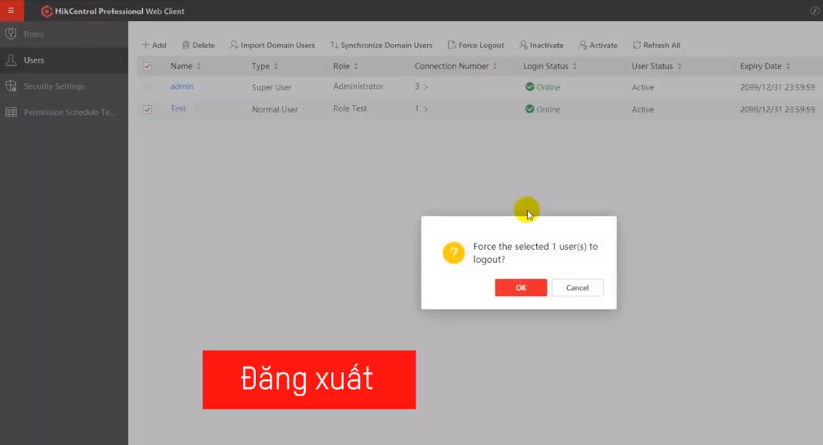This screenshot has width=823, height=445.
Task: Click the Security Settings shield icon
Action: click(x=10, y=86)
